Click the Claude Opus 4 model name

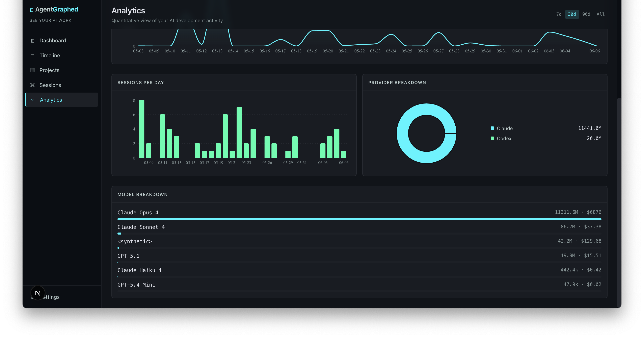coord(138,212)
